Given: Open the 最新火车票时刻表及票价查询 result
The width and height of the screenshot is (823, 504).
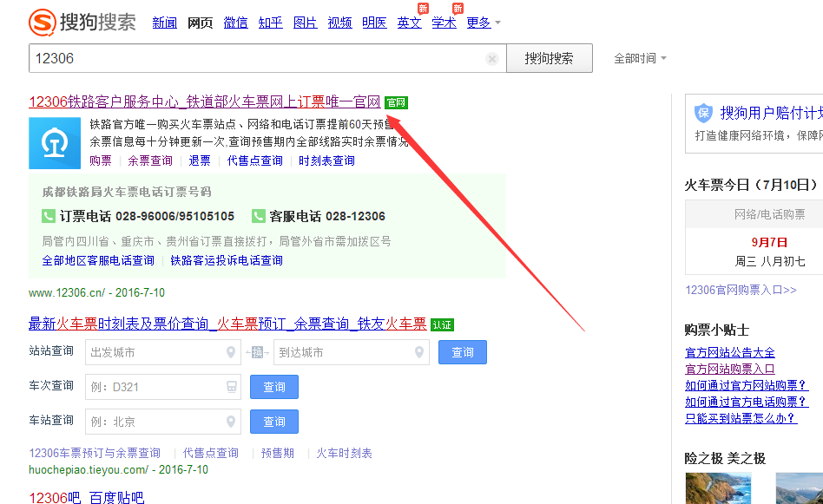Looking at the screenshot, I should point(227,324).
